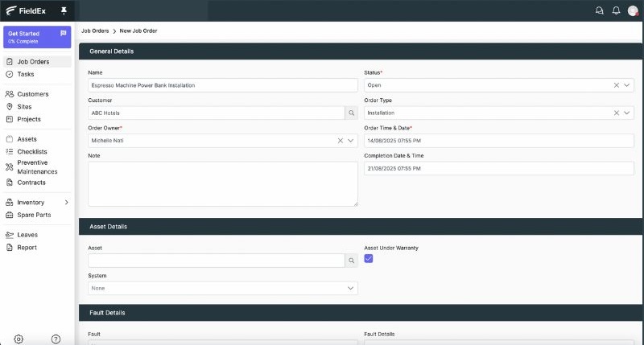Click the Note text area
This screenshot has height=345, width=644.
(x=223, y=184)
